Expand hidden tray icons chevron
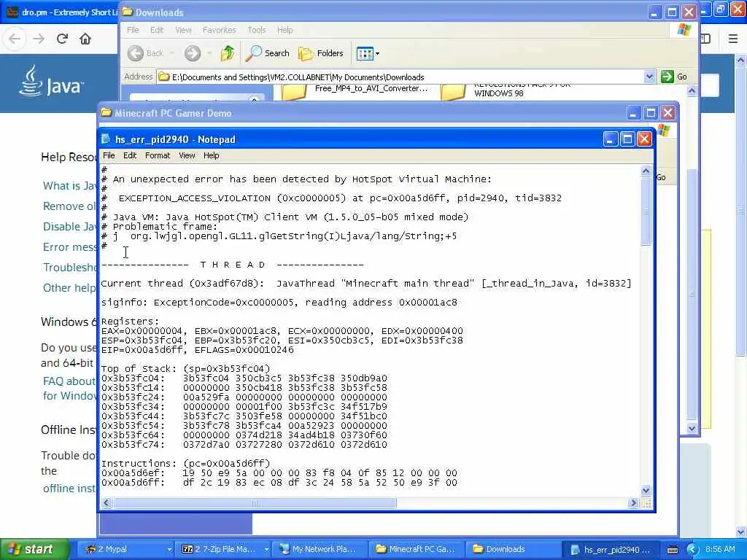 coord(692,550)
